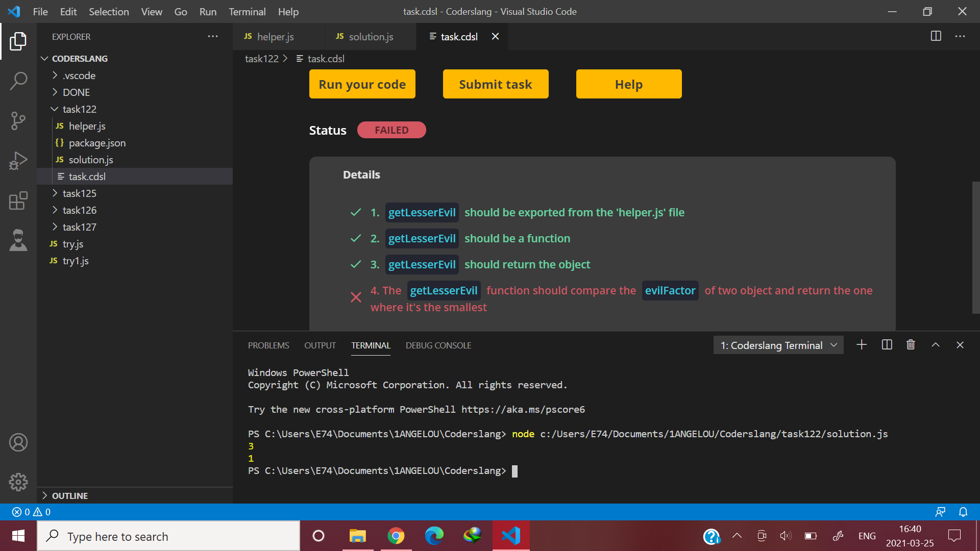Open notifications bell in status bar

click(963, 512)
